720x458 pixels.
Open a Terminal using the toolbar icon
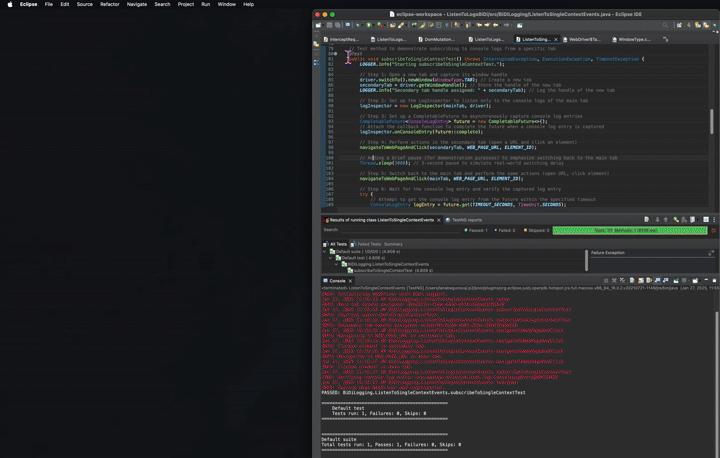coord(348,25)
